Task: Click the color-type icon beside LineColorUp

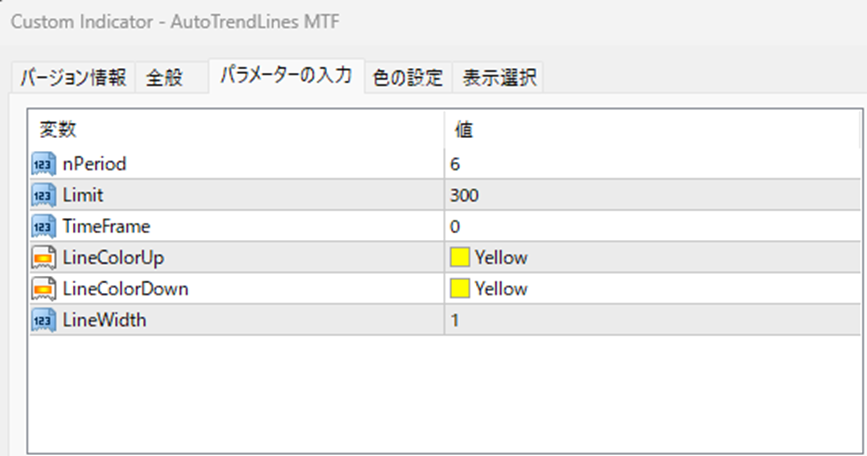Action: pos(44,258)
